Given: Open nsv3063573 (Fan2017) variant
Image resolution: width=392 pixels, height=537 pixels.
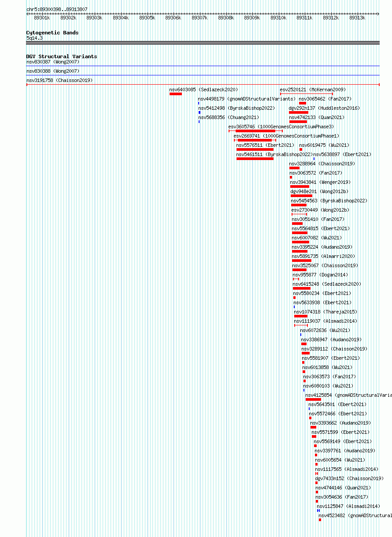Looking at the screenshot, I should click(x=329, y=377).
